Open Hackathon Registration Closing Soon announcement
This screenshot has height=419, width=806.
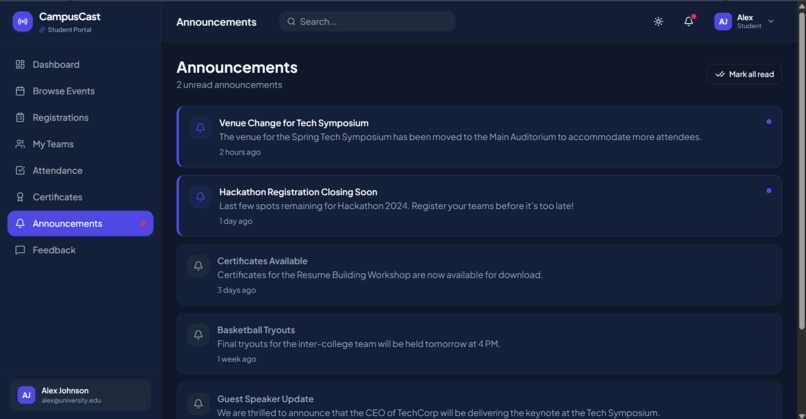tap(479, 206)
